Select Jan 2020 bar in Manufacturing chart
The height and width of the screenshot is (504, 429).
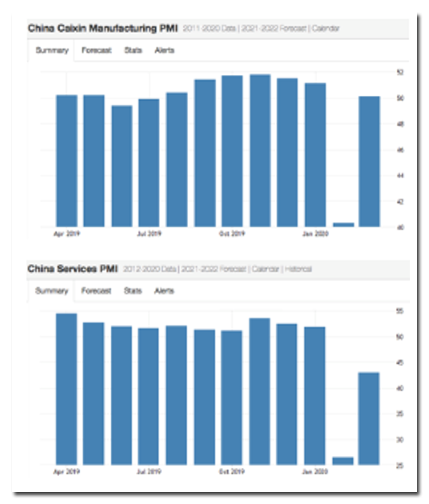[316, 155]
